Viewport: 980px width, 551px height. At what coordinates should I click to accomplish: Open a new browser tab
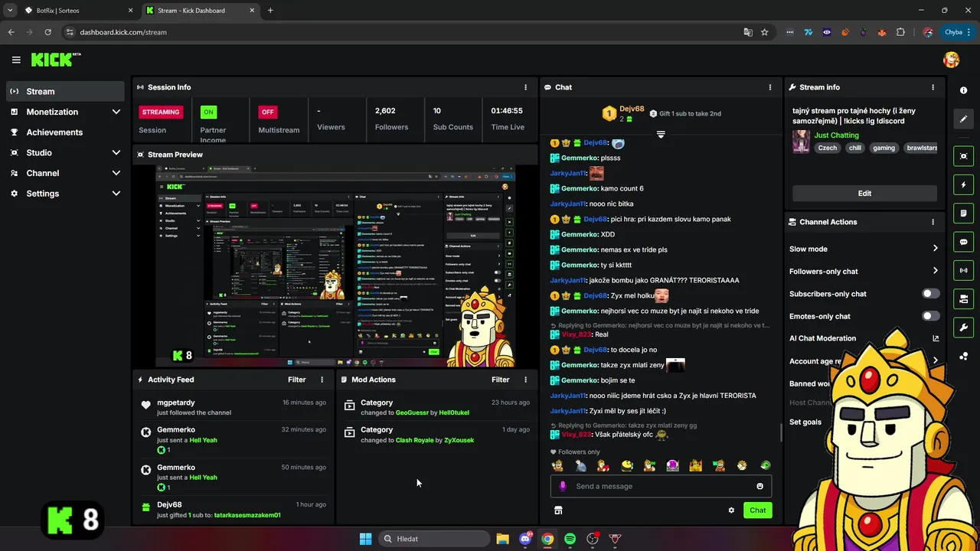click(x=270, y=11)
